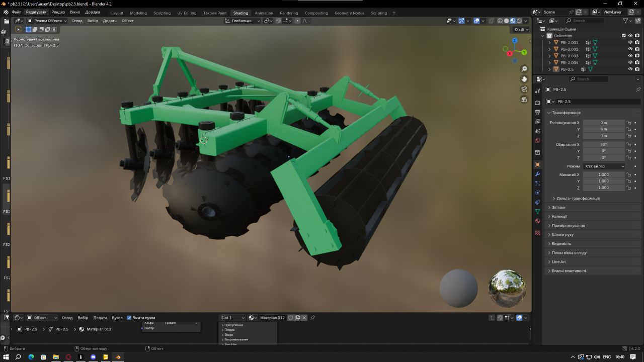Switch to the Modeling workspace tab
Image resolution: width=644 pixels, height=362 pixels.
click(138, 13)
